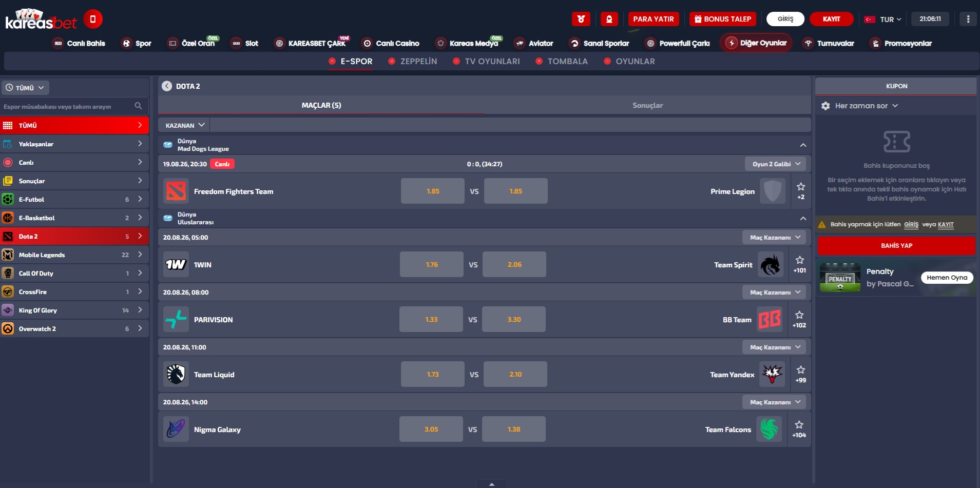Click Hemen Oyna for Penalty
This screenshot has height=488, width=980.
click(947, 278)
